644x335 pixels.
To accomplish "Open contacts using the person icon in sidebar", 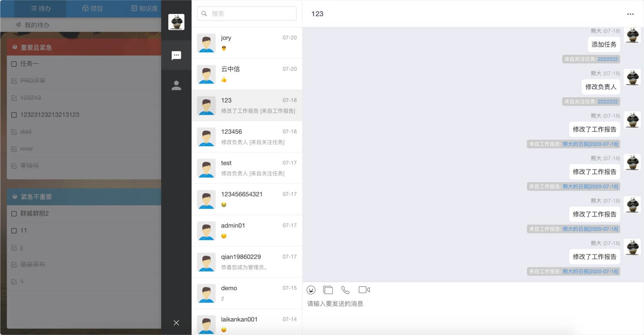I will coord(176,85).
